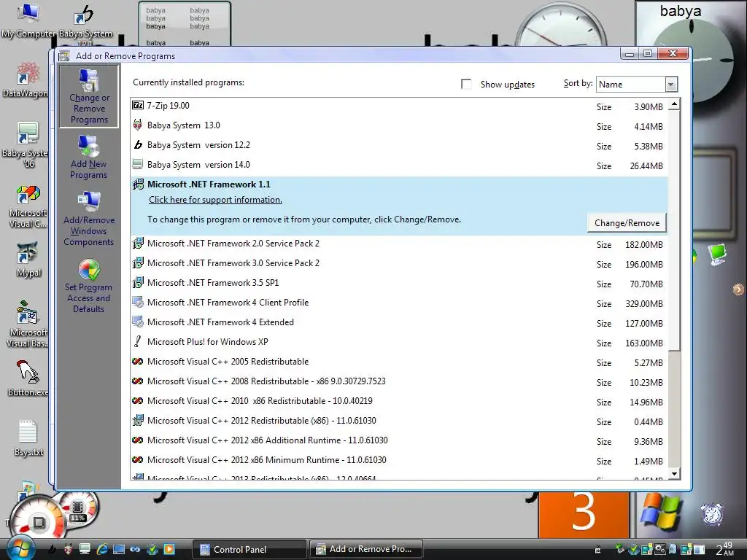The height and width of the screenshot is (560, 747).
Task: Select the 7-Zip 19.00 program icon
Action: (x=138, y=106)
